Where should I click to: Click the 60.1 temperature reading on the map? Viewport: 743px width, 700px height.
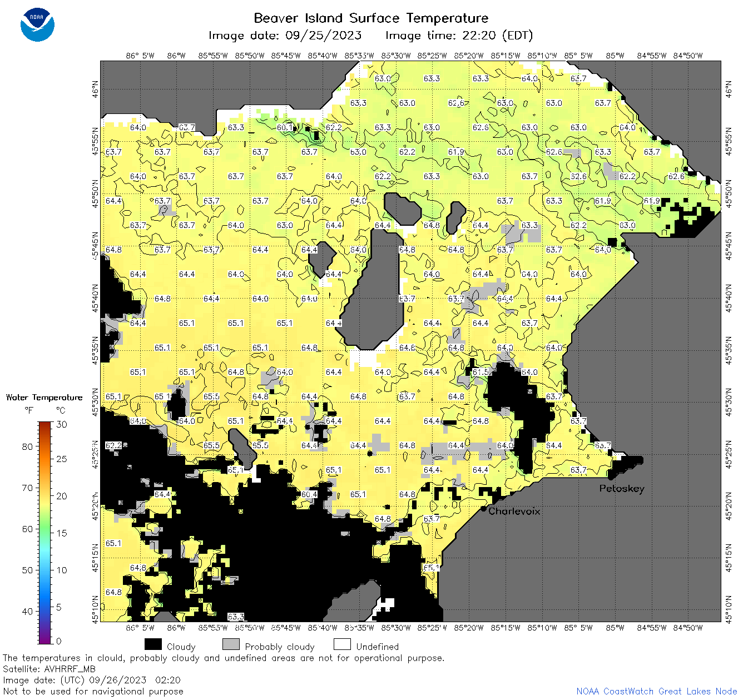pyautogui.click(x=285, y=127)
